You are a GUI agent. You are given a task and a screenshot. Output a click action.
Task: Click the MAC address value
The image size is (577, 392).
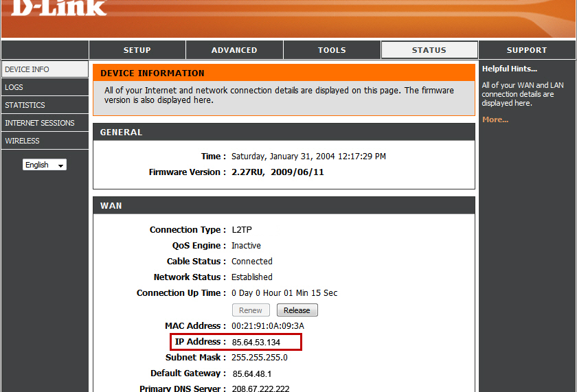pos(267,326)
